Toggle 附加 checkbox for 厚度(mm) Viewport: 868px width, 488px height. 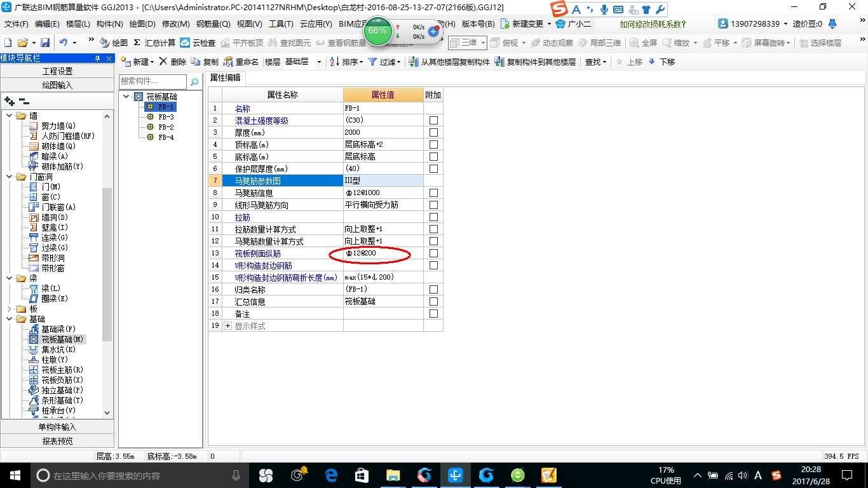(x=433, y=132)
